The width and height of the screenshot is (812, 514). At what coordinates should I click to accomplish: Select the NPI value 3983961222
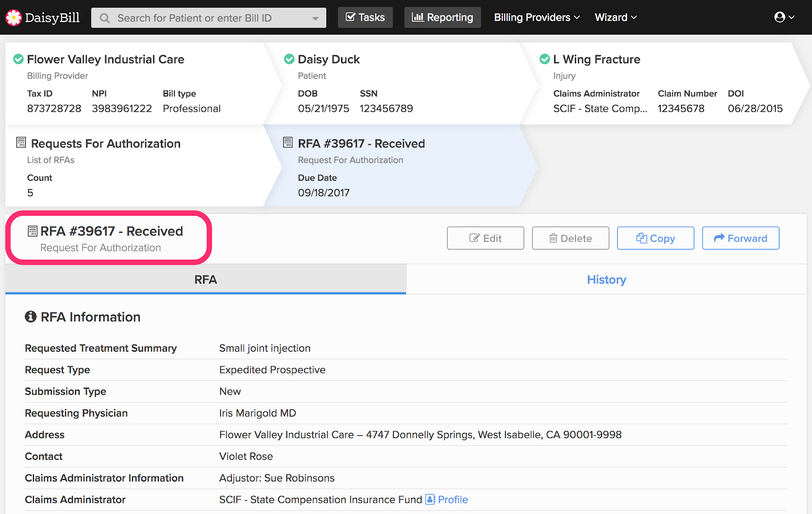click(122, 109)
